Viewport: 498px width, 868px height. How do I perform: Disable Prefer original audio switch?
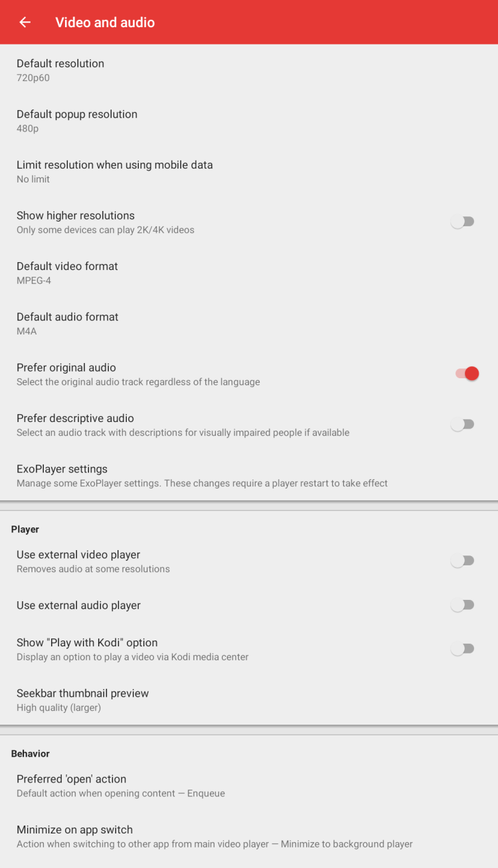[x=467, y=374]
